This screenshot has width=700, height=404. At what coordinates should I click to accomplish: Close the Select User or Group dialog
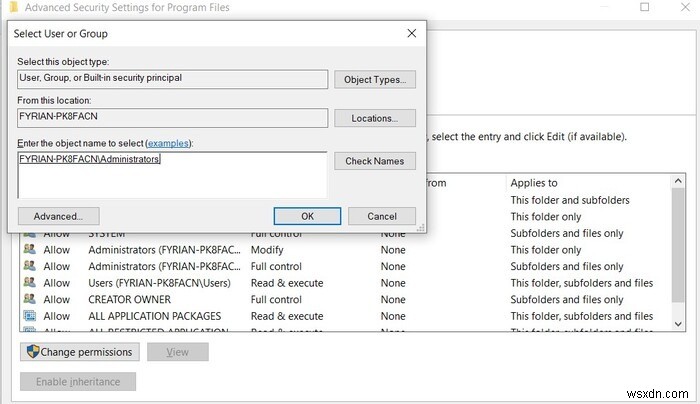[411, 33]
